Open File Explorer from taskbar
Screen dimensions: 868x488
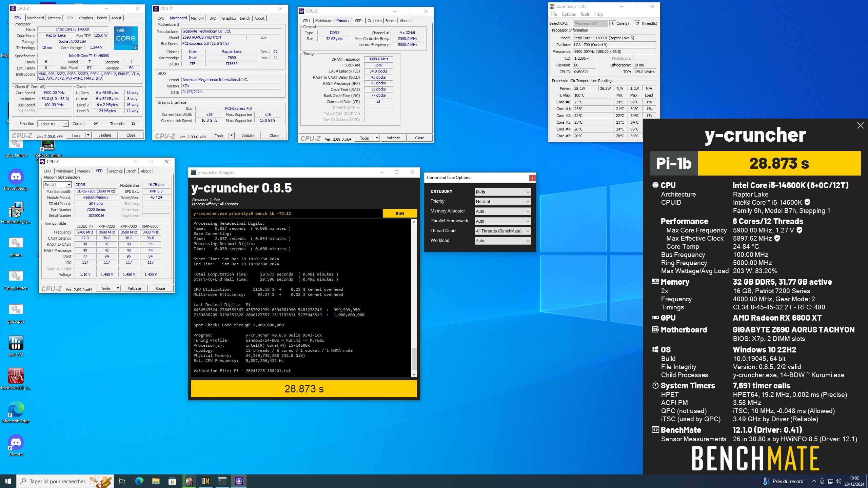coord(156,481)
